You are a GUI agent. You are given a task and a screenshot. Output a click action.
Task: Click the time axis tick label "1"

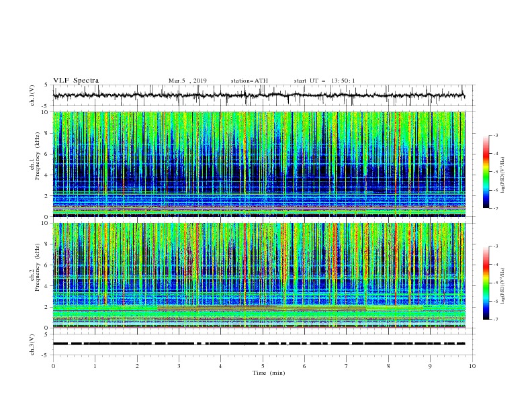[x=95, y=366]
